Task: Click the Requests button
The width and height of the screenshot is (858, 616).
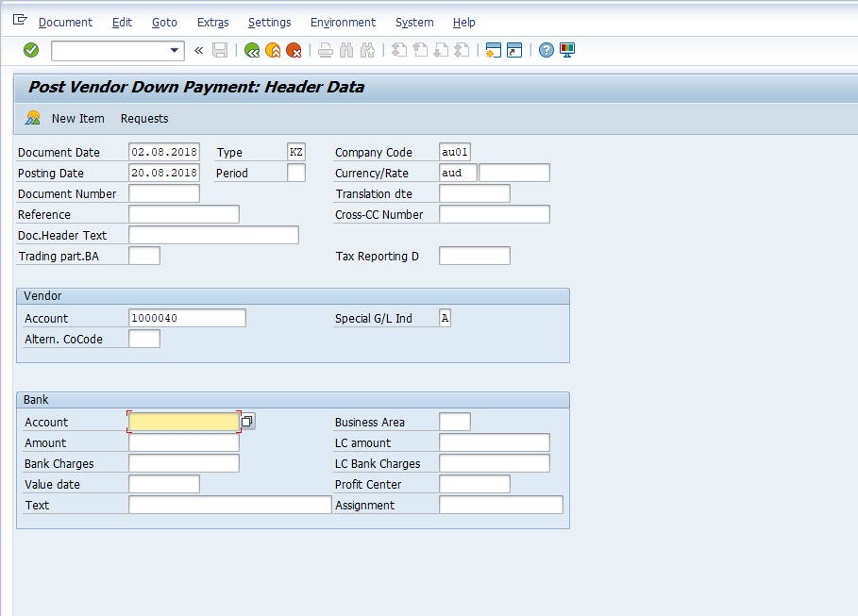Action: coord(144,118)
